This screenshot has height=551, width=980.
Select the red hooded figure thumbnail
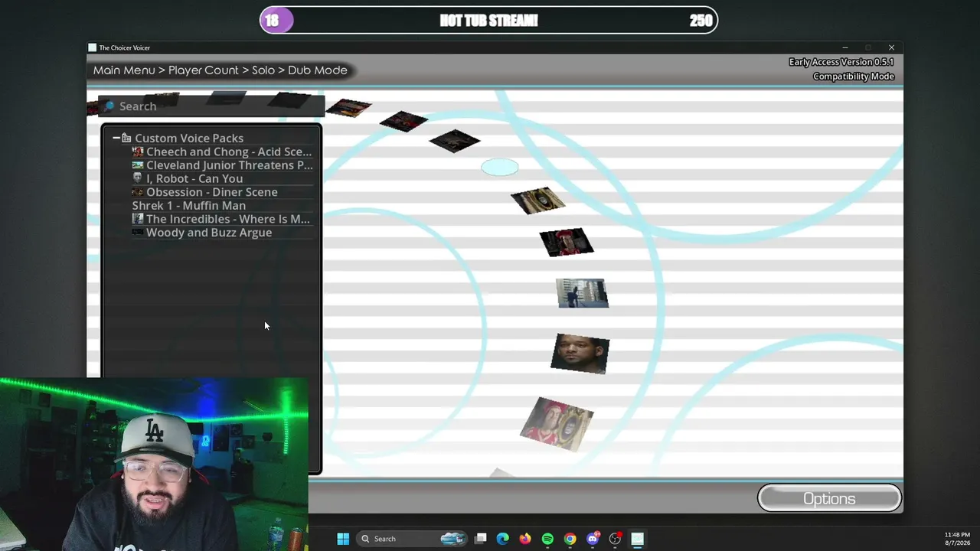[567, 243]
